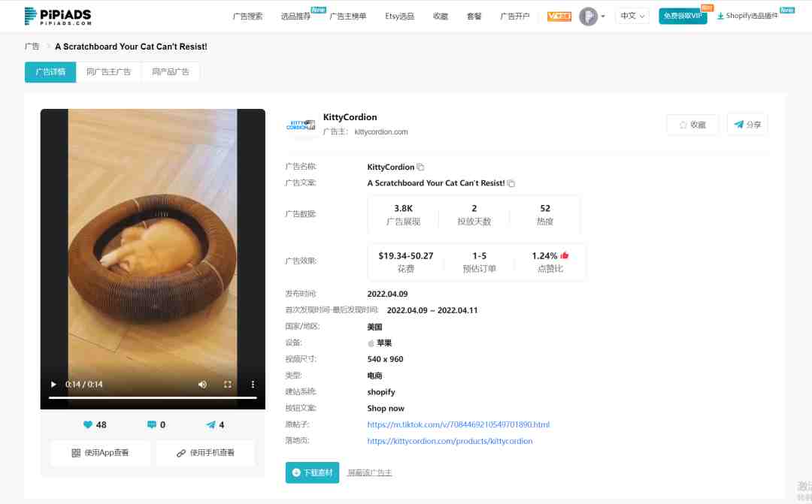Go to Etsy选品 page
Screen dimensions: 812x504
(399, 16)
